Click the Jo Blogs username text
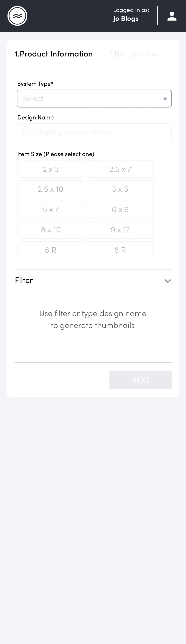Image resolution: width=186 pixels, height=644 pixels. 126,19
